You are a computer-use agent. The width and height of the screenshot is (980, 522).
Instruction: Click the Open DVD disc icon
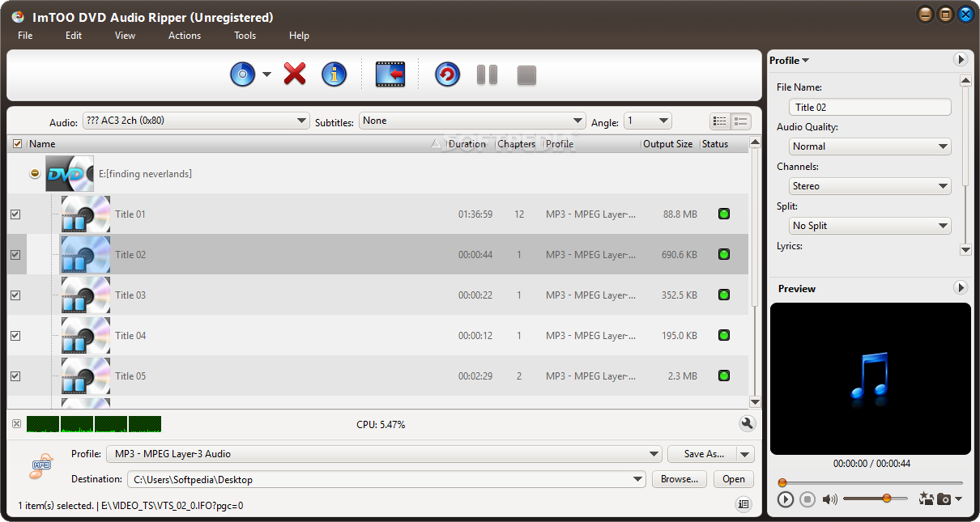click(x=242, y=75)
